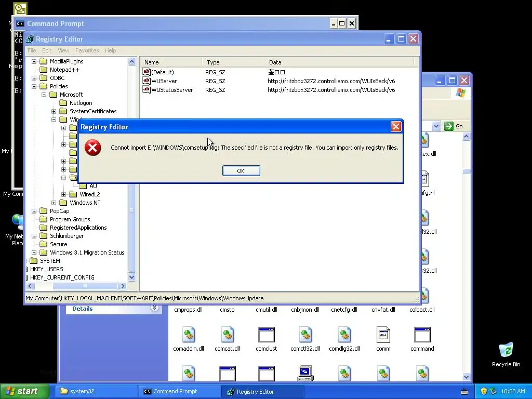Open the View menu in Registry Editor
The height and width of the screenshot is (399, 532).
coord(63,50)
